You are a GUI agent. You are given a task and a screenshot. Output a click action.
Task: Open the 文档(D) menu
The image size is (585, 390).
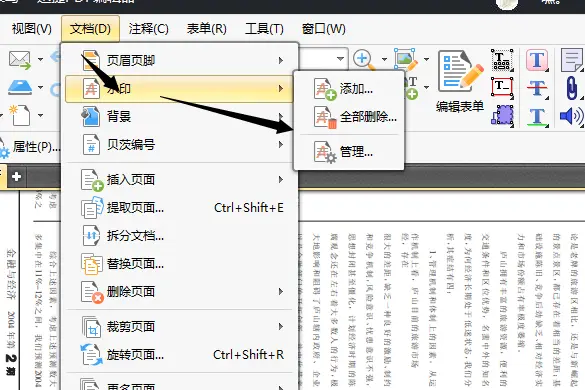point(90,29)
